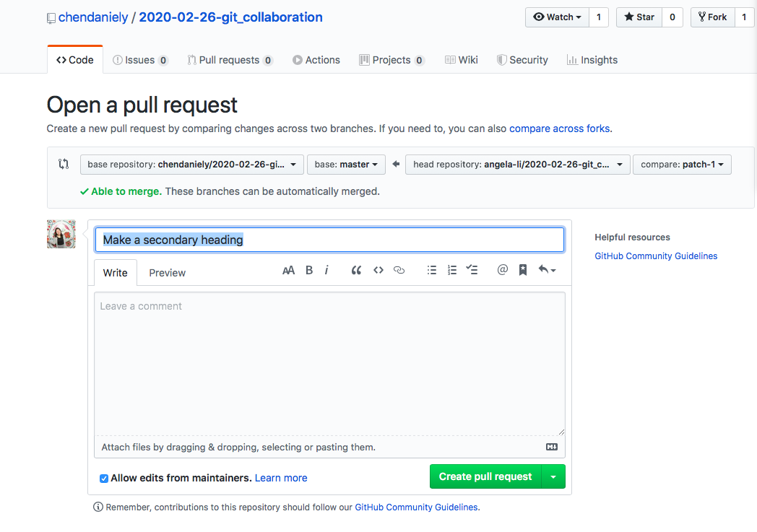This screenshot has height=532, width=757.
Task: Expand the base: master branch selector
Action: pyautogui.click(x=346, y=165)
